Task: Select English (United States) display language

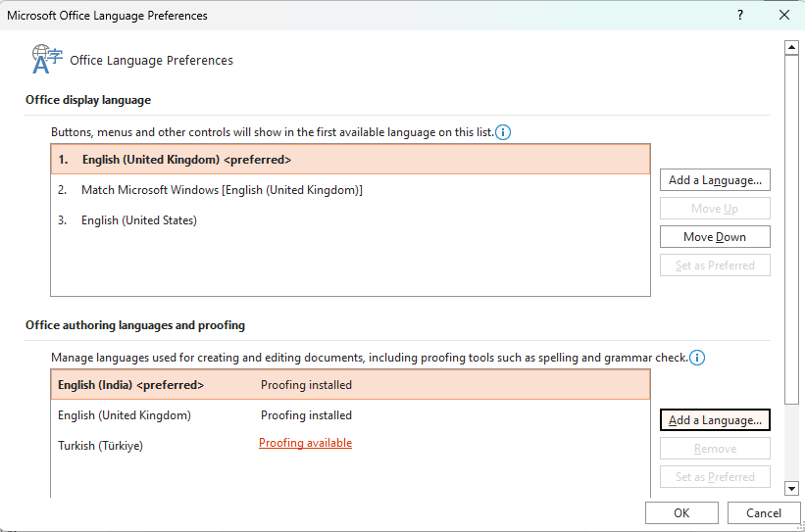Action: [x=351, y=220]
